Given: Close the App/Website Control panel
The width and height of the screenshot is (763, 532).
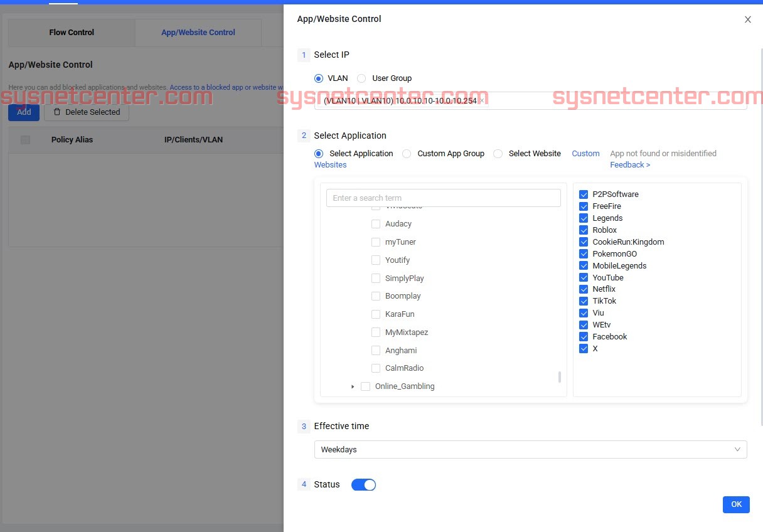Looking at the screenshot, I should tap(747, 19).
